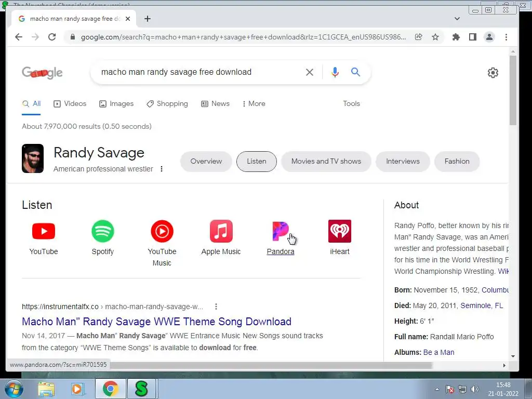Image resolution: width=532 pixels, height=399 pixels.
Task: Submit search with magnifier icon
Action: coord(355,72)
